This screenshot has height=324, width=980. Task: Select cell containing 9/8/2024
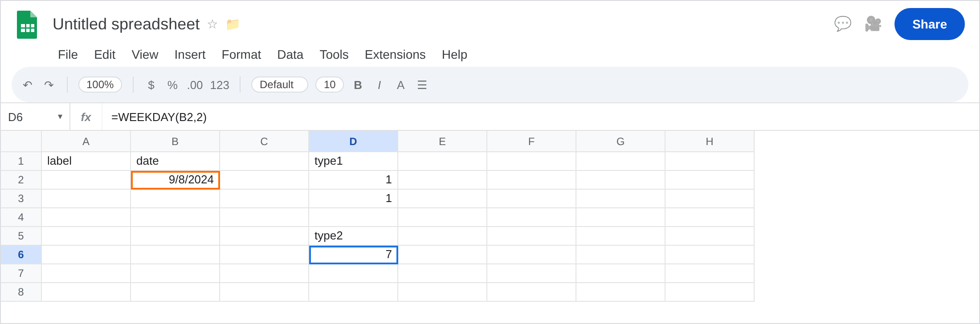(x=175, y=180)
